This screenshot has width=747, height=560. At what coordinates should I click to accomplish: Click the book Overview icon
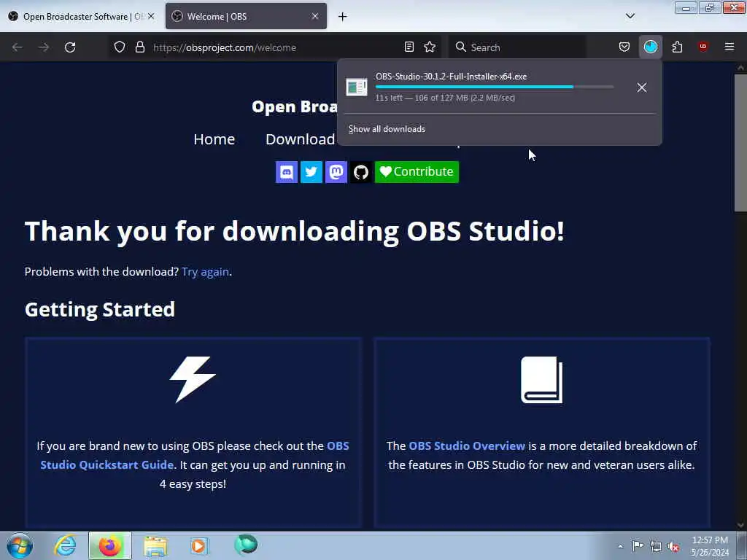[x=542, y=379]
